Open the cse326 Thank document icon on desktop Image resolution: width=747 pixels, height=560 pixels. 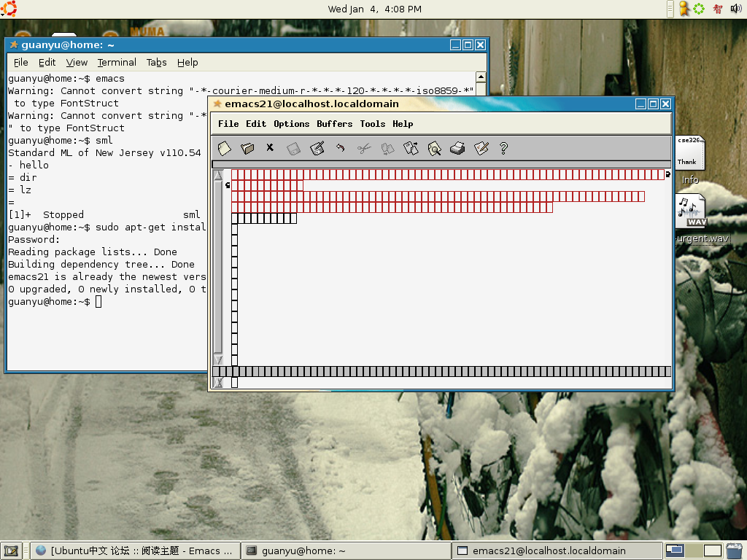(x=689, y=152)
